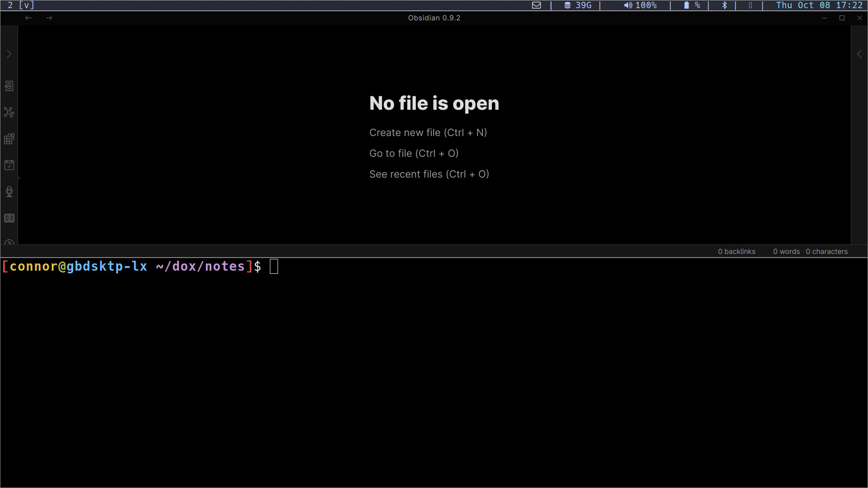Viewport: 868px width, 488px height.
Task: Expand the left sidebar
Action: 9,54
